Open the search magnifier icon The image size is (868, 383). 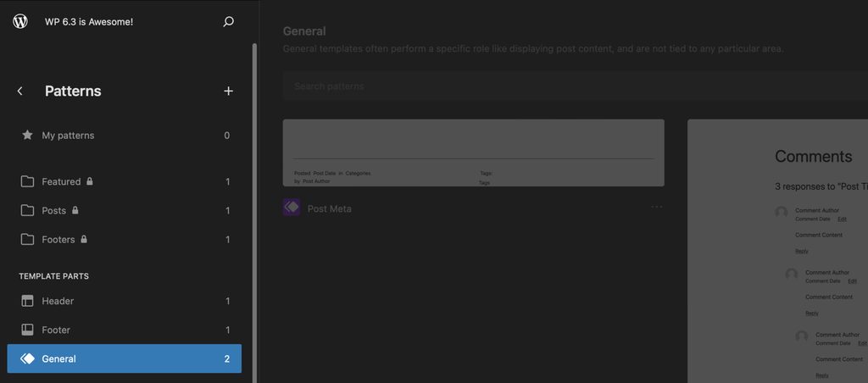(228, 22)
